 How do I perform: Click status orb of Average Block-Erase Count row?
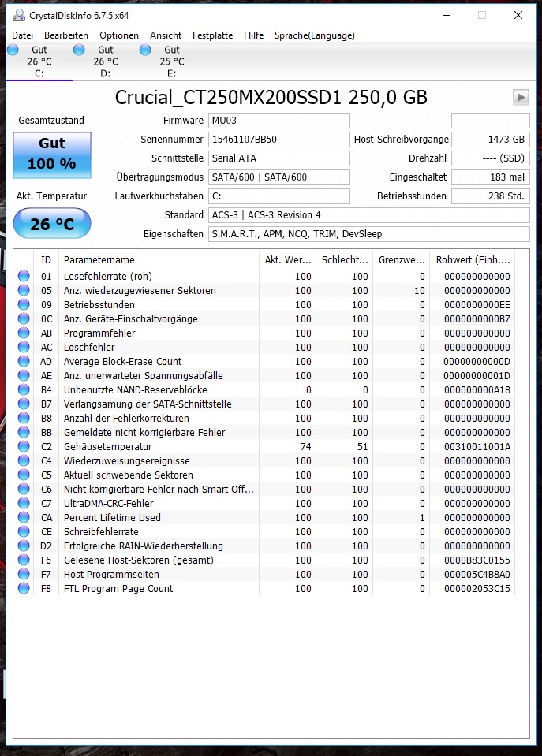click(x=24, y=362)
